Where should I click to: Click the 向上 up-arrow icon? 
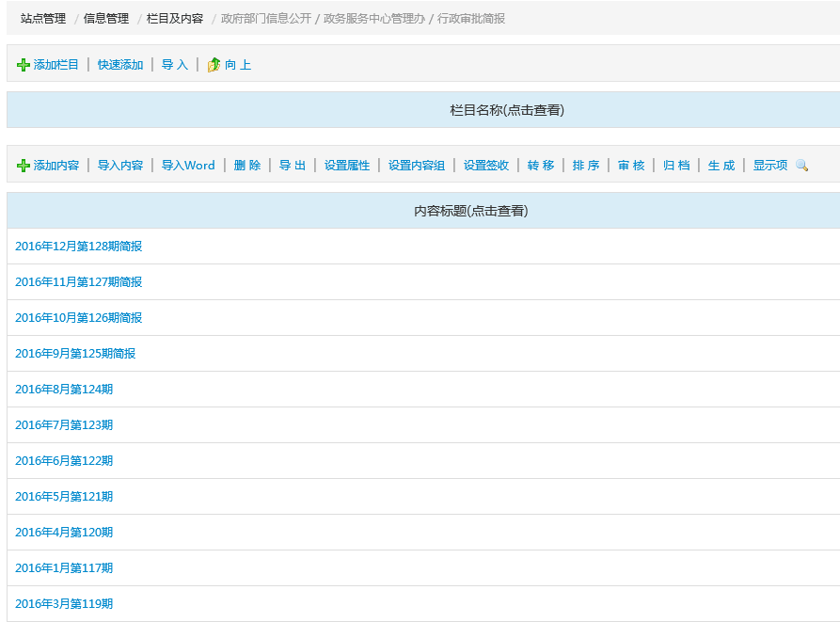[214, 65]
